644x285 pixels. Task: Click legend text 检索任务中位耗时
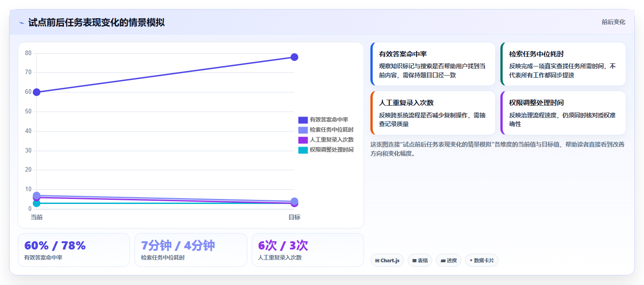click(332, 130)
